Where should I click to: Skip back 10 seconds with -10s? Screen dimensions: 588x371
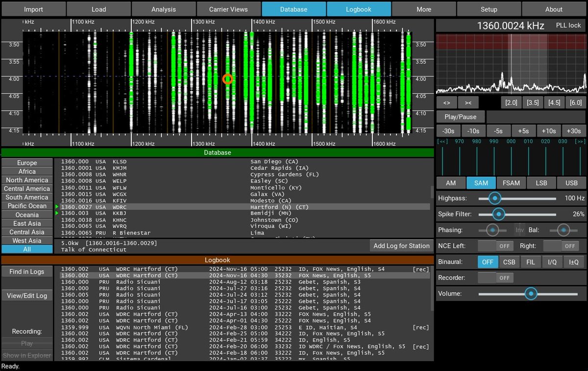click(x=473, y=131)
